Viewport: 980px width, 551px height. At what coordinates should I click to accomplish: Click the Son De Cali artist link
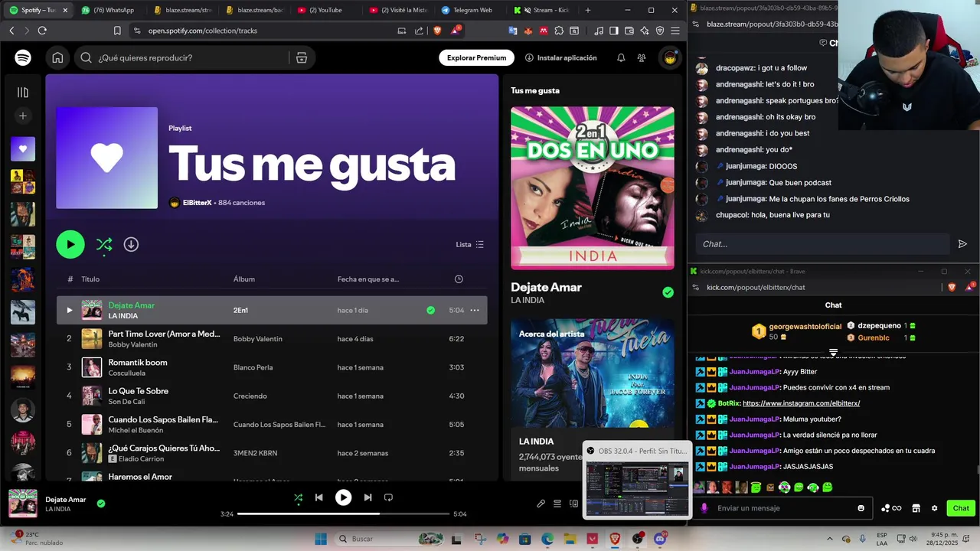pos(126,402)
